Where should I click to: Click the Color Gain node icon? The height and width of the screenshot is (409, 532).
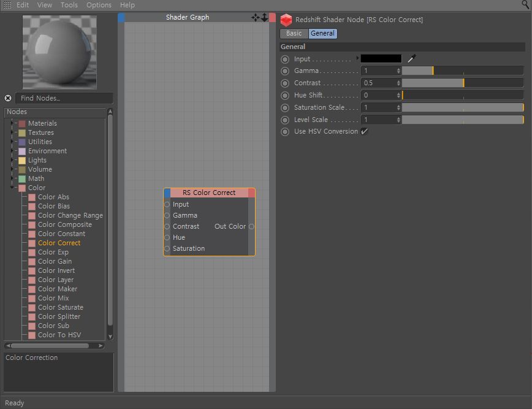click(32, 261)
